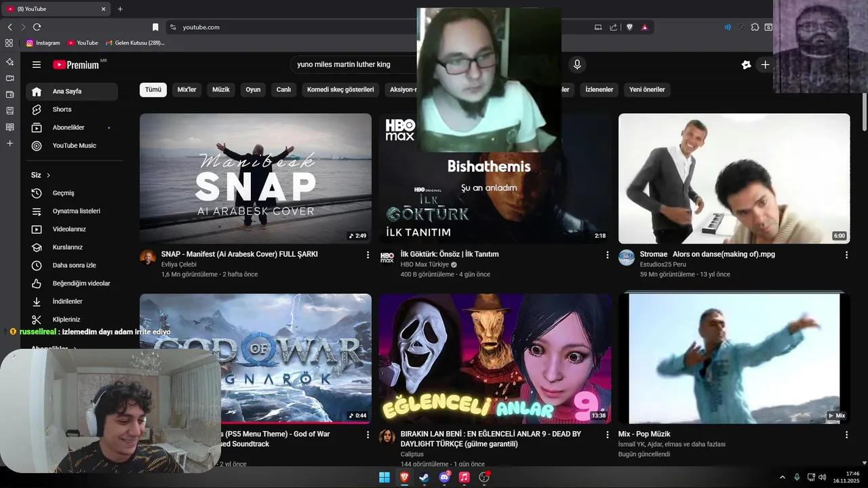Open options menu for BIRAKIN LAN BENİ video
This screenshot has width=868, height=488.
coord(608,434)
